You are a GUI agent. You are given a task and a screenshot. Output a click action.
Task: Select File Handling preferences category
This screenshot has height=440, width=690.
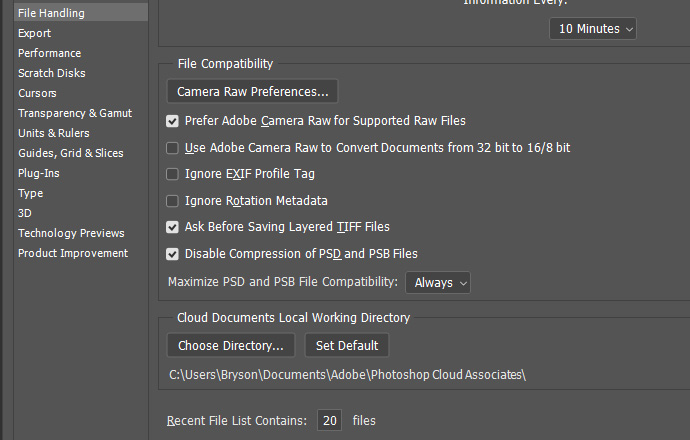coord(81,13)
